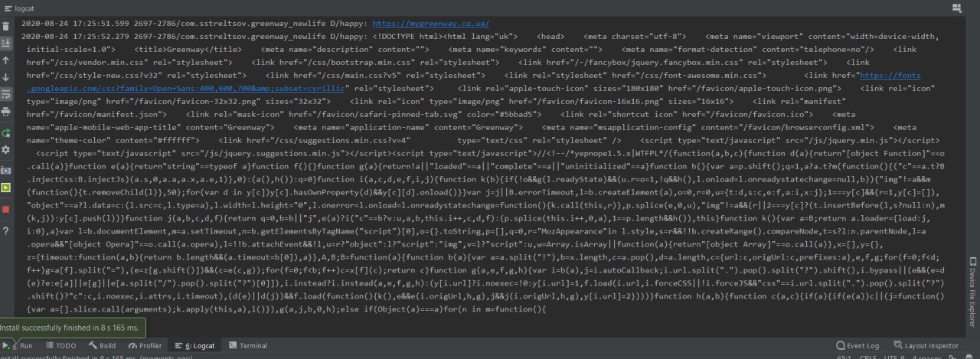
Task: Open the TODO tool window
Action: [60, 346]
